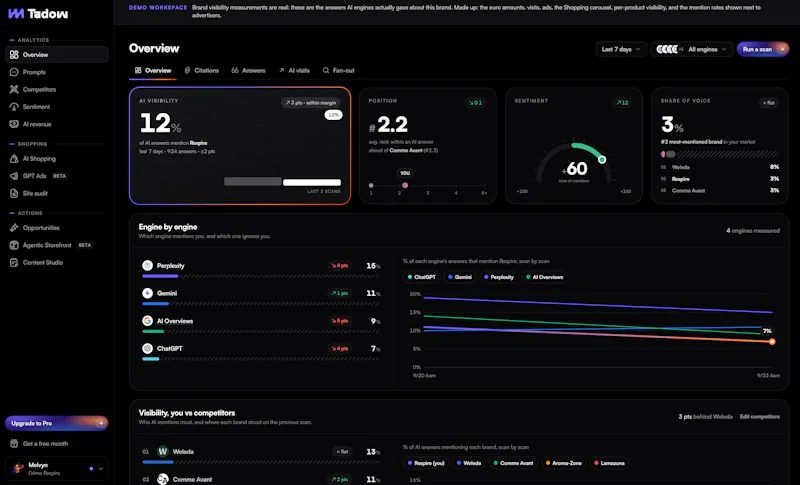Click Get a free month link
The image size is (800, 485).
point(45,444)
